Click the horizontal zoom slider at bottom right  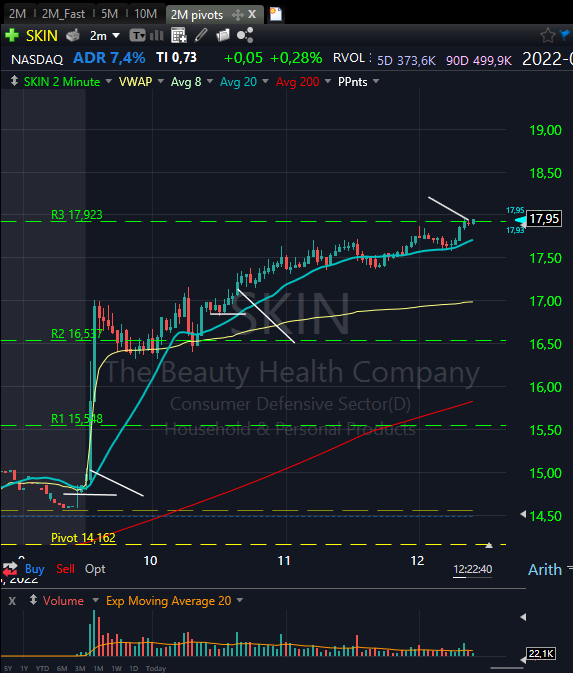coord(507,668)
